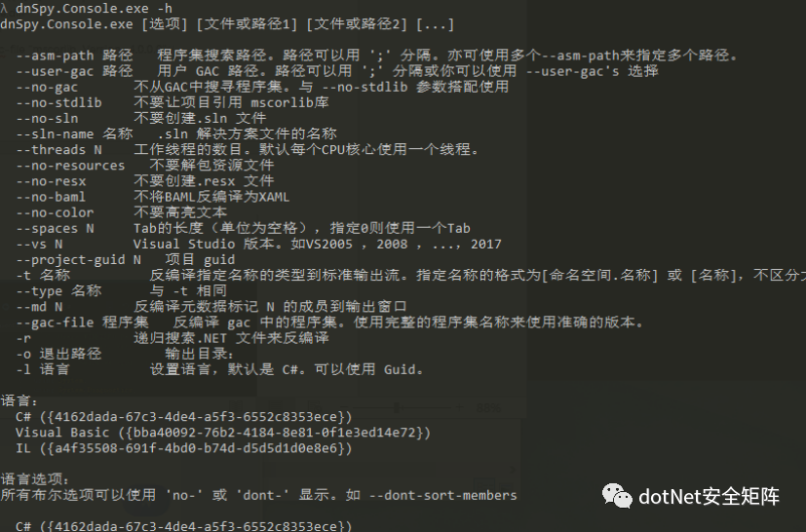This screenshot has height=532, width=806.
Task: Select the --sln-name option line
Action: 175,134
